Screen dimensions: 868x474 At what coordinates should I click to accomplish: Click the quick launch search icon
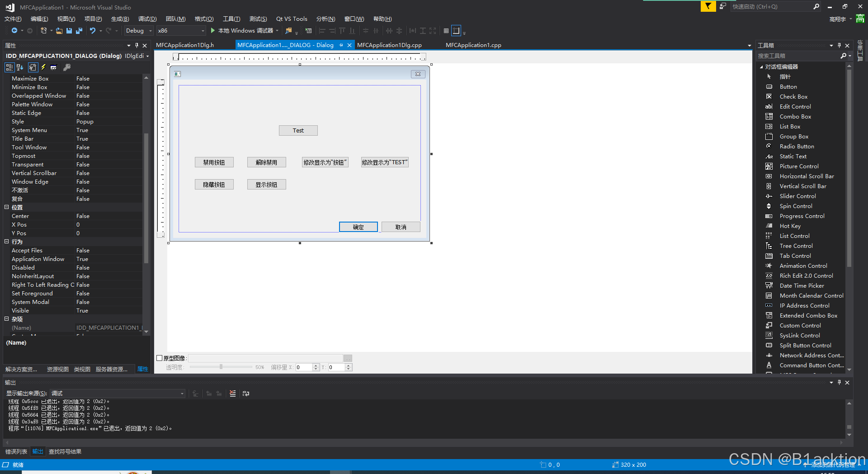point(816,6)
